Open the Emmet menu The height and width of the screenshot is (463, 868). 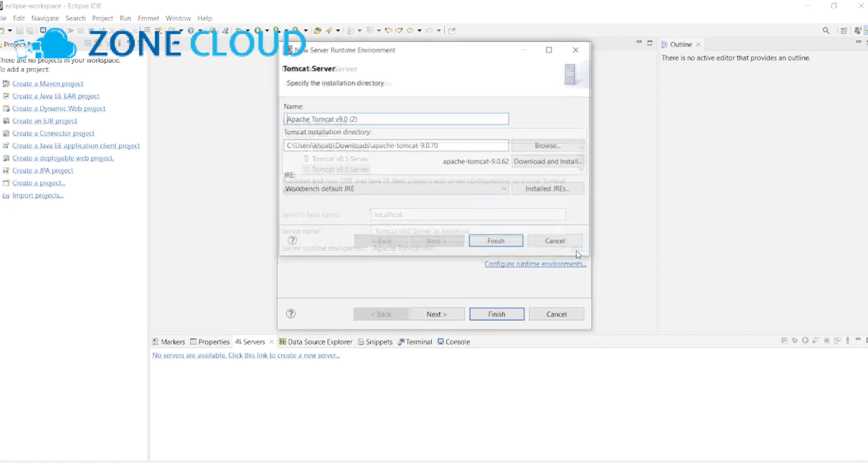148,18
